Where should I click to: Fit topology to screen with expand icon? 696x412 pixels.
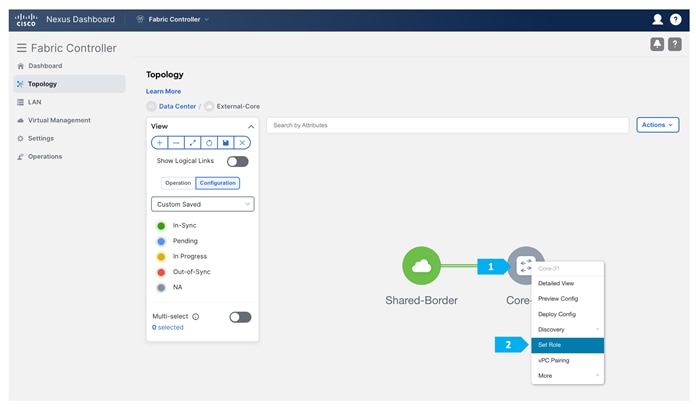point(193,143)
